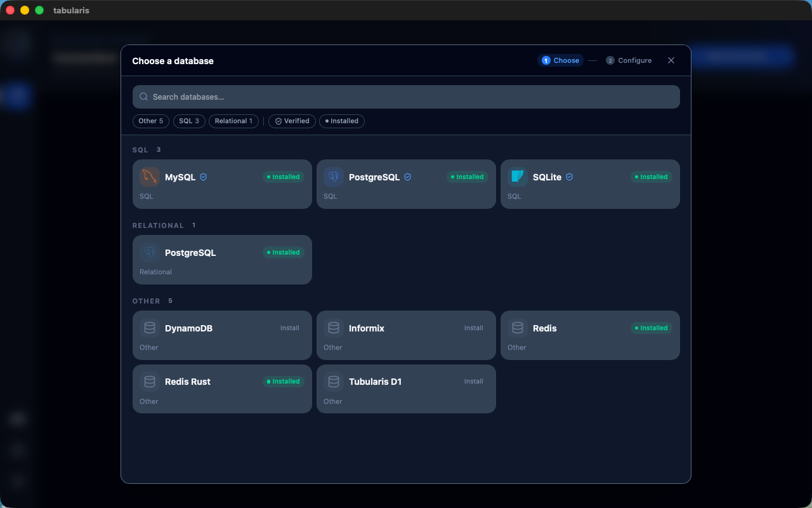Click the PostgreSQL elephant icon in SQL section

point(334,177)
